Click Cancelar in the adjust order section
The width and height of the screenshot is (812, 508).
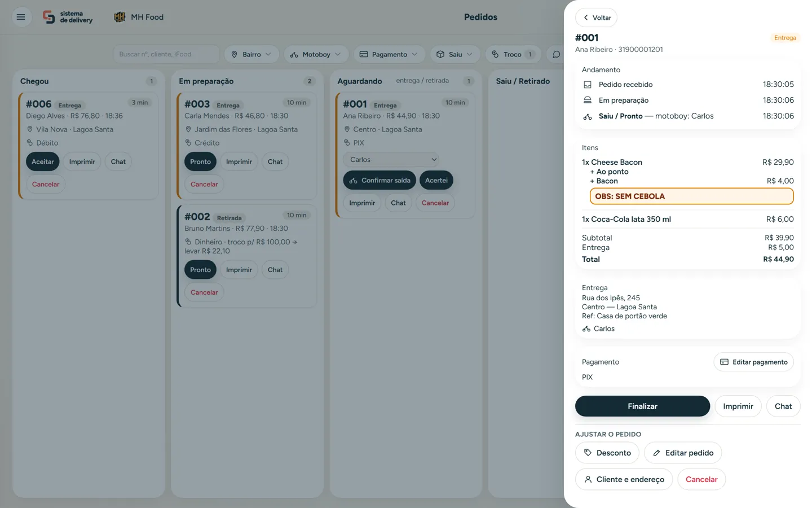point(701,479)
